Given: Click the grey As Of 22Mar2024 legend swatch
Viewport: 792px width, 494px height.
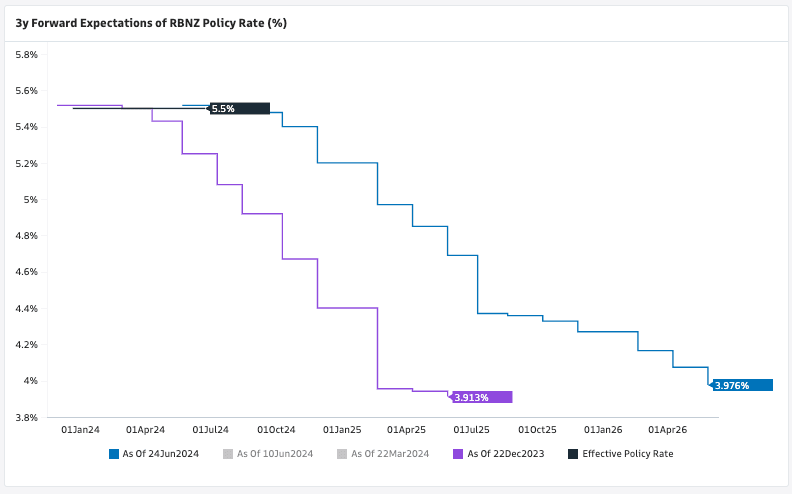Looking at the screenshot, I should click(x=343, y=454).
